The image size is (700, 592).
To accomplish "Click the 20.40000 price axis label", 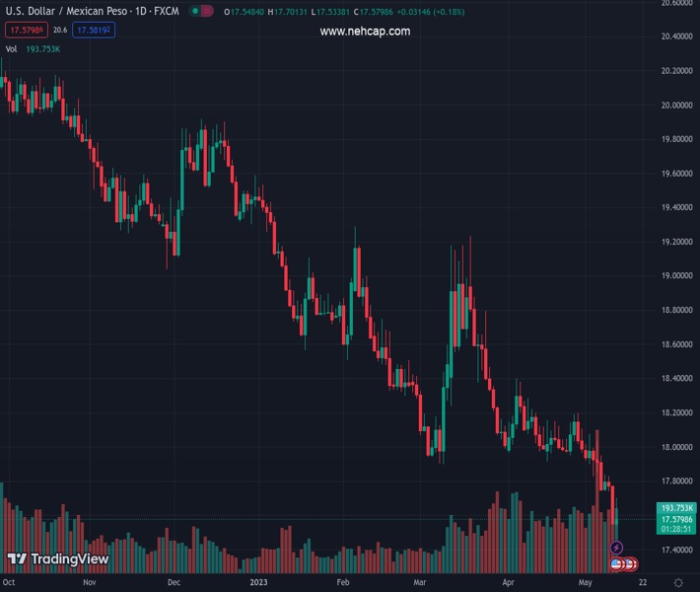I will [x=676, y=37].
